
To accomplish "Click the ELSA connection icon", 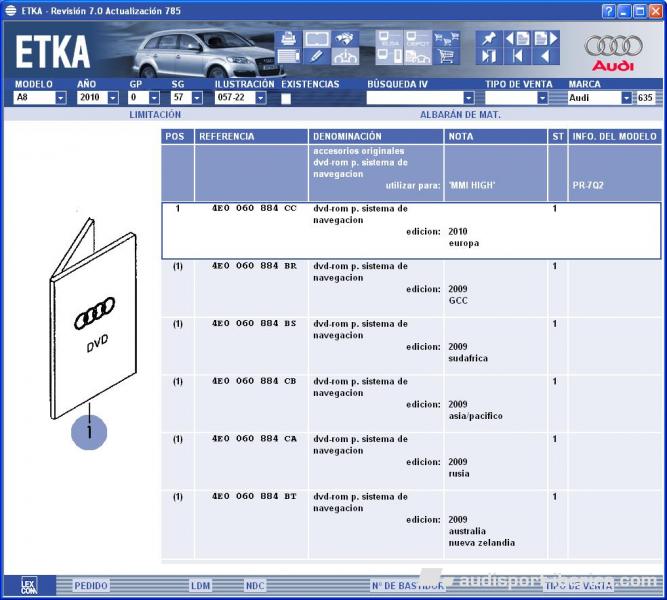I will [389, 39].
